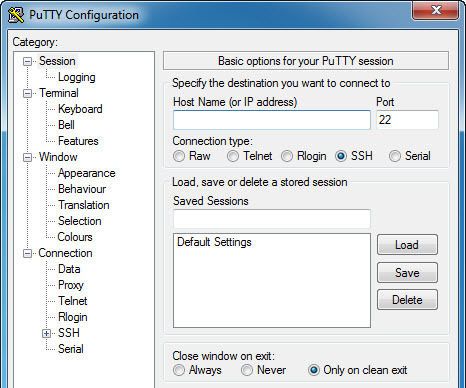Image resolution: width=466 pixels, height=388 pixels.
Task: Open the Logging category
Action: (x=77, y=77)
